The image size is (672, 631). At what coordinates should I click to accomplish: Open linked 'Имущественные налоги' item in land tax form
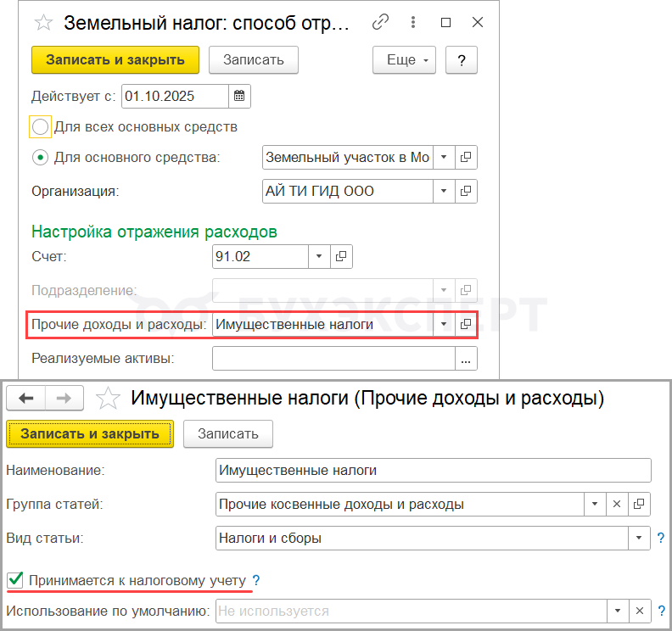(466, 324)
